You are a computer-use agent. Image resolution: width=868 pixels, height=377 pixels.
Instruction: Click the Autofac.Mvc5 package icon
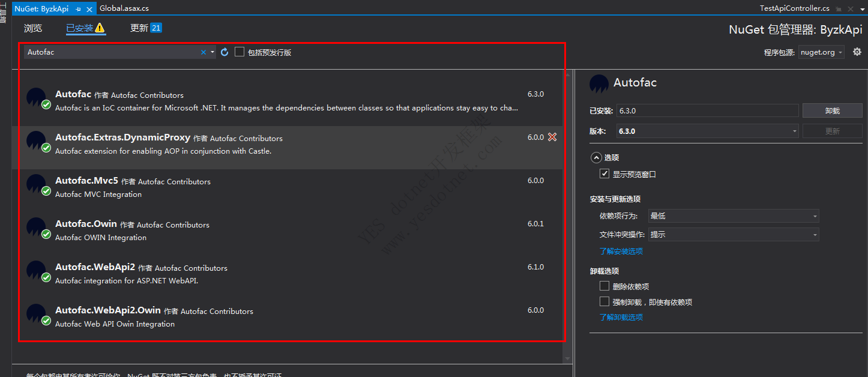pyautogui.click(x=37, y=184)
